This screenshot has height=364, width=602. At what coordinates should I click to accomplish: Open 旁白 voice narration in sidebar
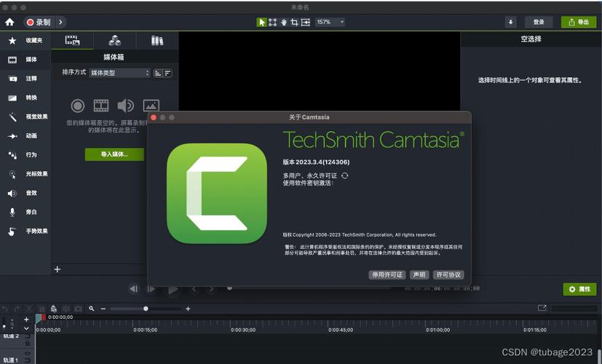pyautogui.click(x=25, y=212)
